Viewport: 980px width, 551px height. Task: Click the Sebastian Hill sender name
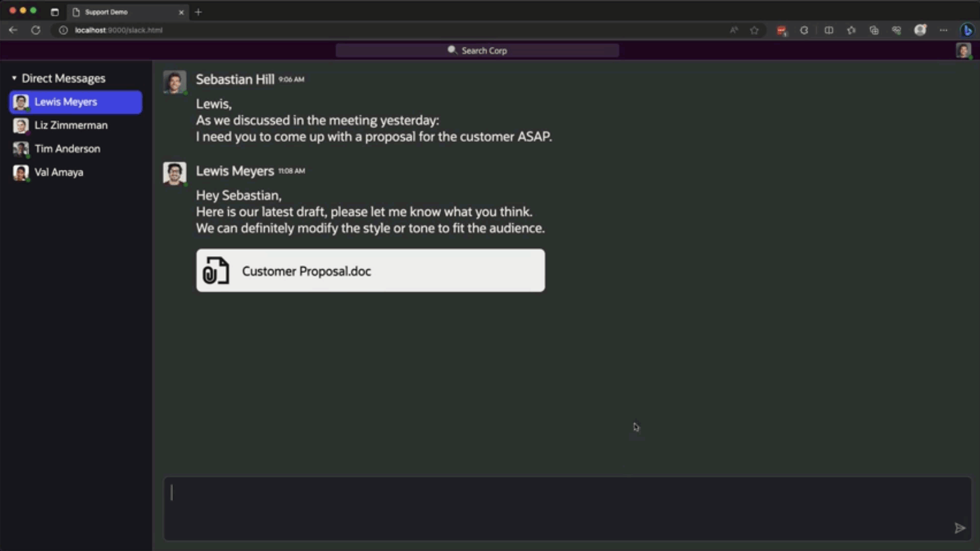point(235,80)
